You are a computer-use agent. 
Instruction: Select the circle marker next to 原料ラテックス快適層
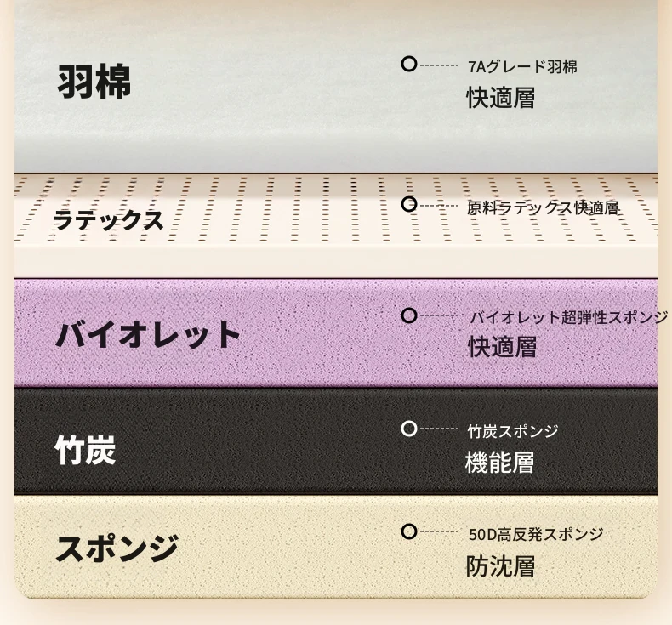pos(409,204)
